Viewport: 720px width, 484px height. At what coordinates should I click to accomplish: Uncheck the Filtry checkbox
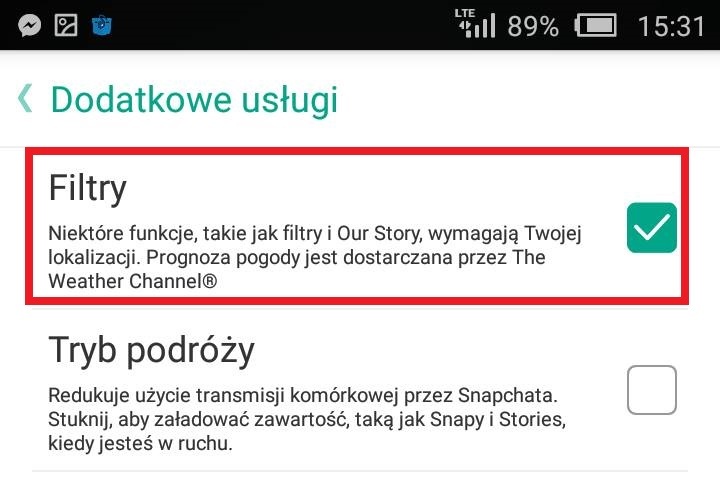coord(652,227)
